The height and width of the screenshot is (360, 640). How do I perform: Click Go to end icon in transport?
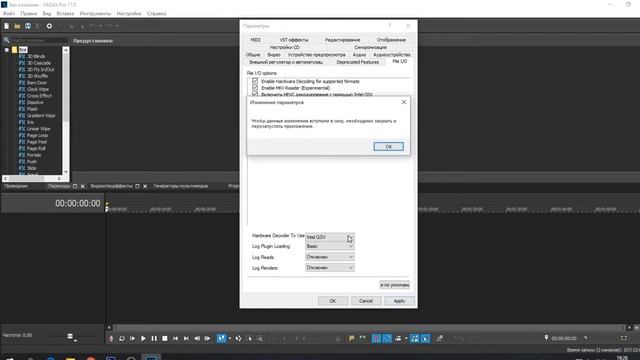pyautogui.click(x=186, y=338)
